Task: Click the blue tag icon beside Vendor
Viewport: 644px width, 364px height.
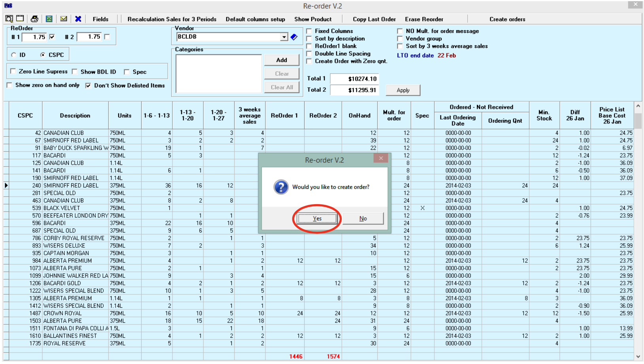Action: tap(294, 37)
